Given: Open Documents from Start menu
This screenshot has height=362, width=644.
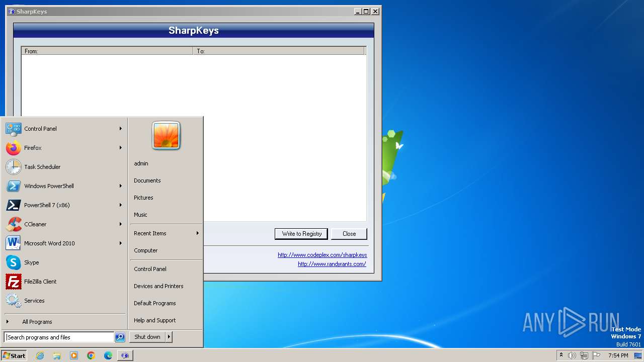Looking at the screenshot, I should 166,180.
